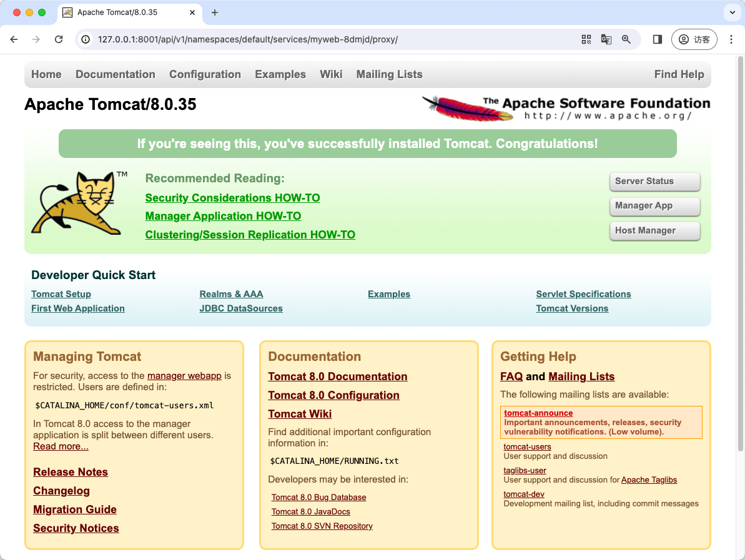This screenshot has height=560, width=745.
Task: Click the Apache Software Foundation feather logo
Action: (566, 108)
